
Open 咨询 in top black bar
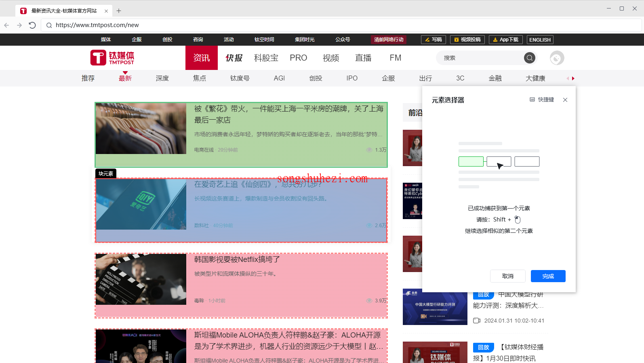pyautogui.click(x=198, y=40)
